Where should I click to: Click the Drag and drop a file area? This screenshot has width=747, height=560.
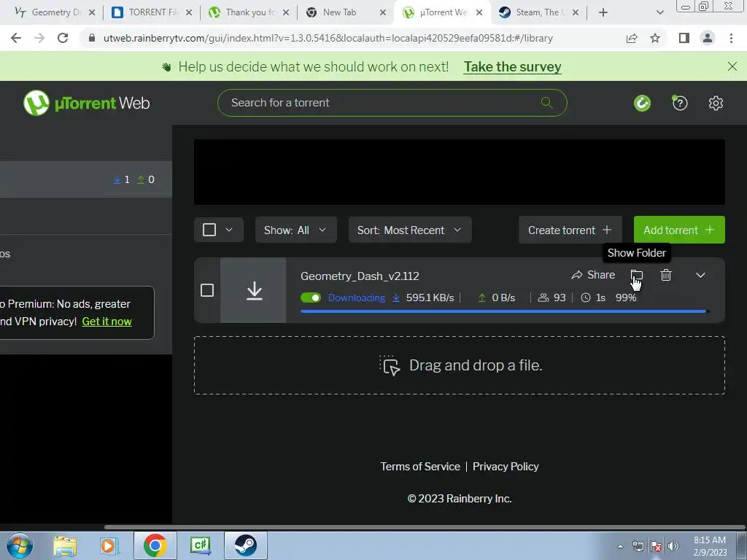pos(460,365)
